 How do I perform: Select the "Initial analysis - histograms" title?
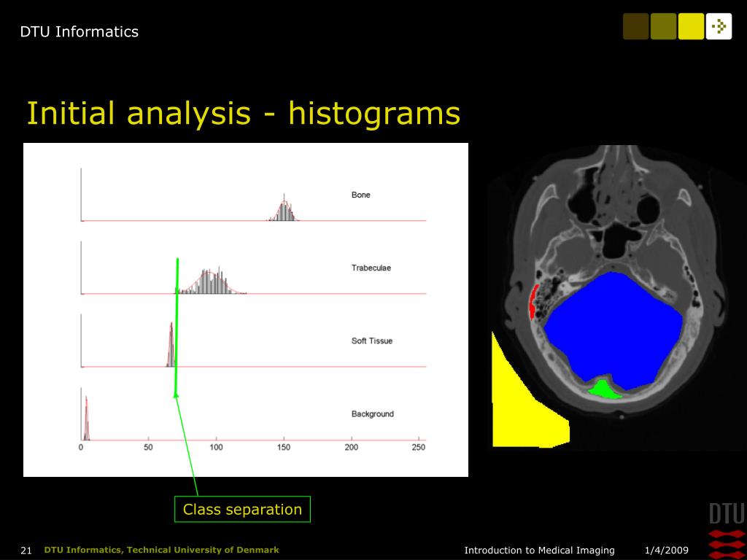244,113
